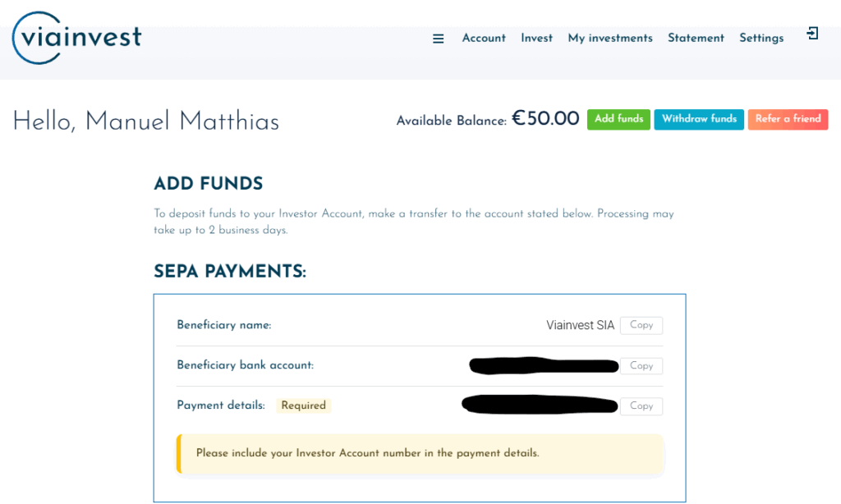
Task: Go to the Invest page
Action: [x=536, y=39]
